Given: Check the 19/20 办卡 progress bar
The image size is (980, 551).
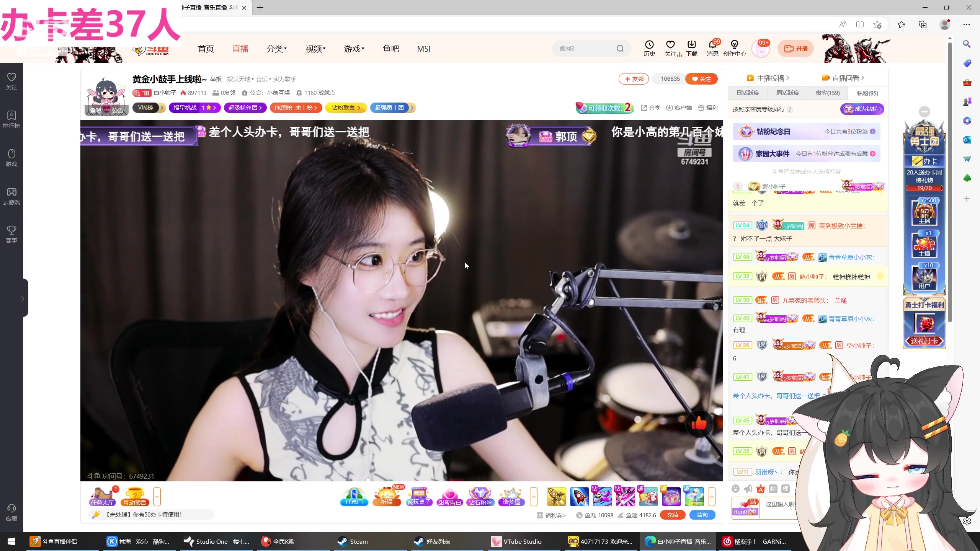Looking at the screenshot, I should pyautogui.click(x=924, y=188).
